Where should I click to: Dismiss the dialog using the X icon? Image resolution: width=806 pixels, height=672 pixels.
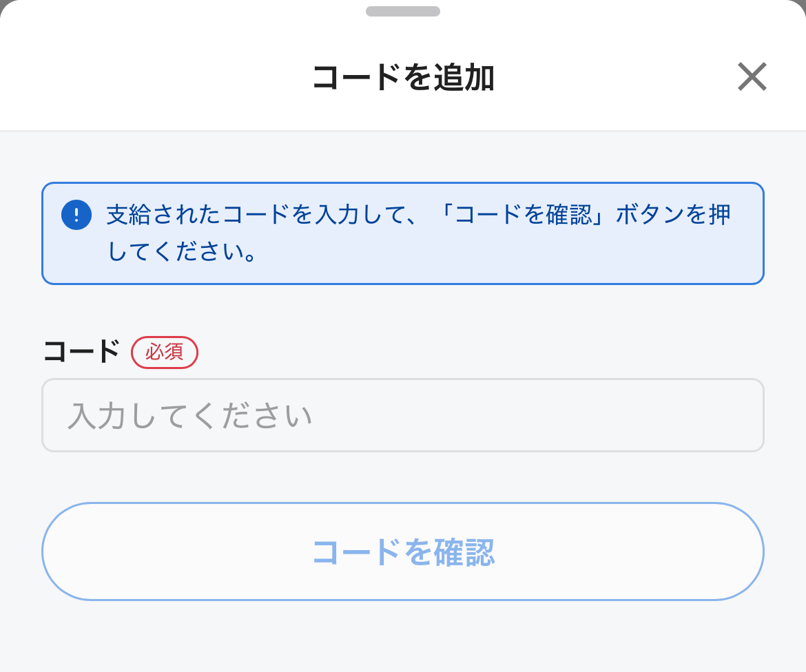point(752,76)
